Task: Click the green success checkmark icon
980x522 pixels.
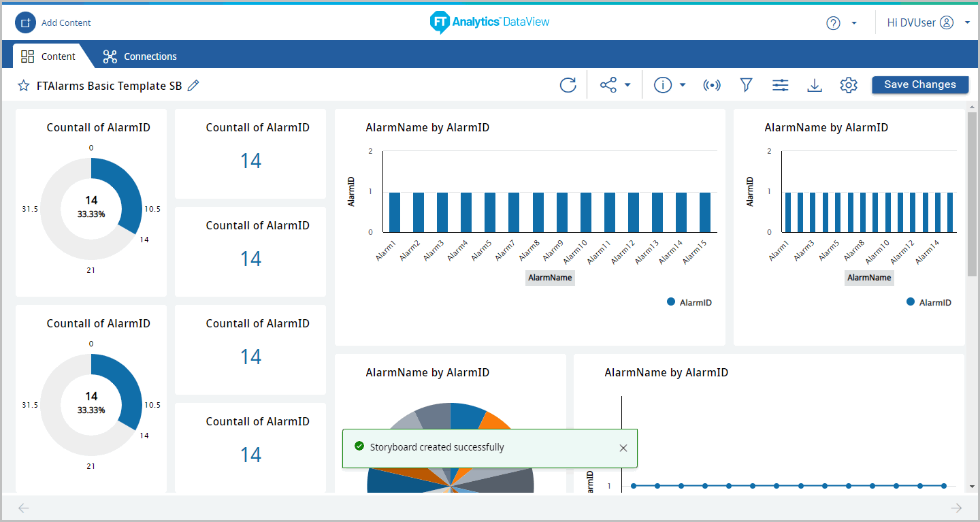Action: 359,446
